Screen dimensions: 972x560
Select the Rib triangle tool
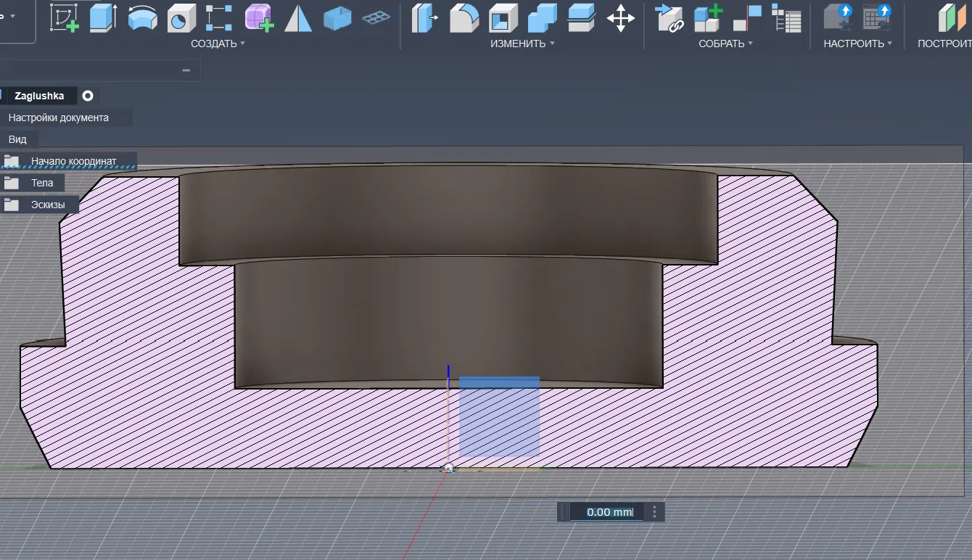pos(298,18)
